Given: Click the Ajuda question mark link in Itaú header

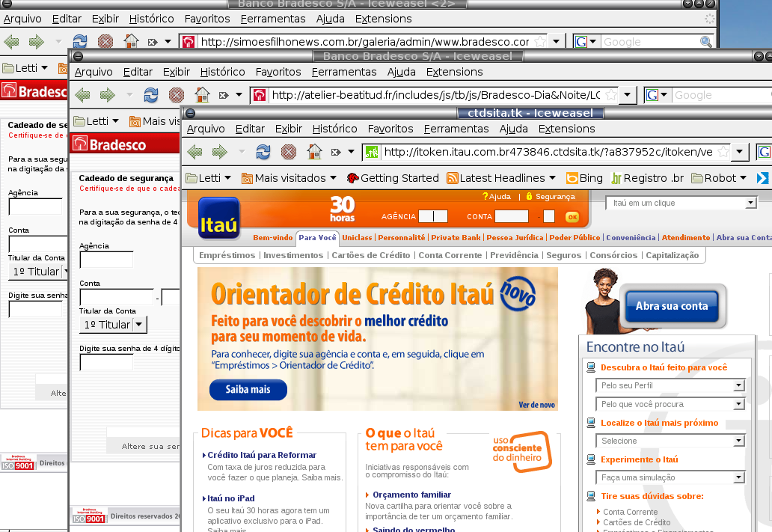Looking at the screenshot, I should [496, 196].
